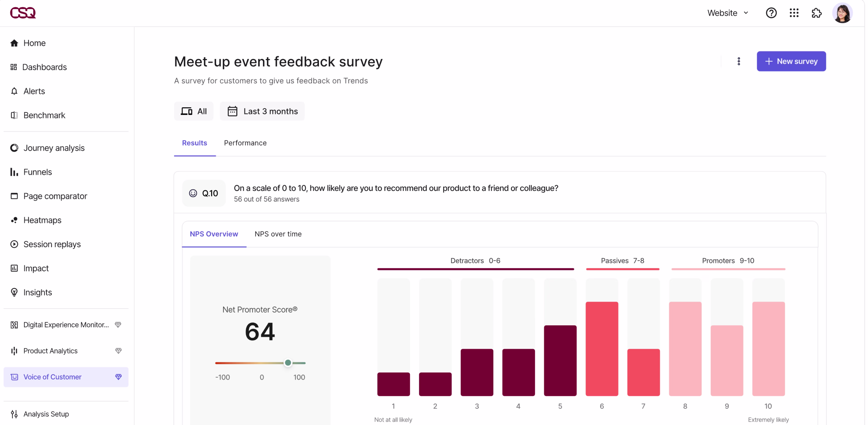Expand the Website dropdown
Image resolution: width=868 pixels, height=425 pixels.
[728, 13]
